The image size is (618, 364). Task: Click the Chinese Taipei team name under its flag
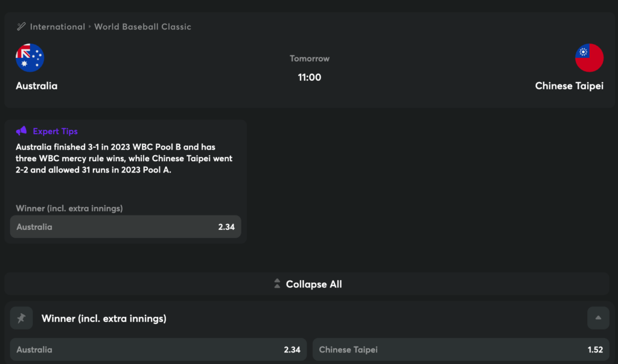(x=569, y=86)
